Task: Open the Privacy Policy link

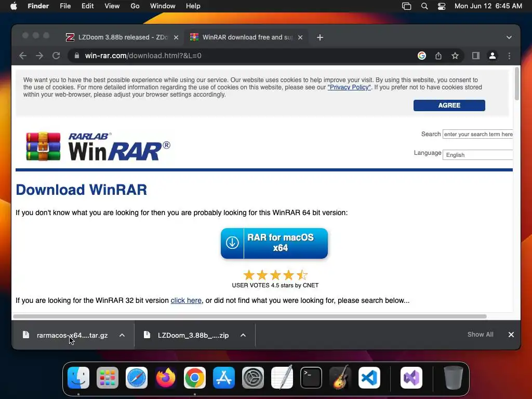Action: 349,87
